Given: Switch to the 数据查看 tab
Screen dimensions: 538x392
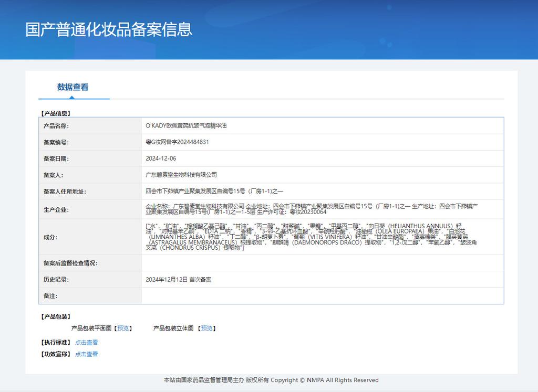Looking at the screenshot, I should [73, 87].
